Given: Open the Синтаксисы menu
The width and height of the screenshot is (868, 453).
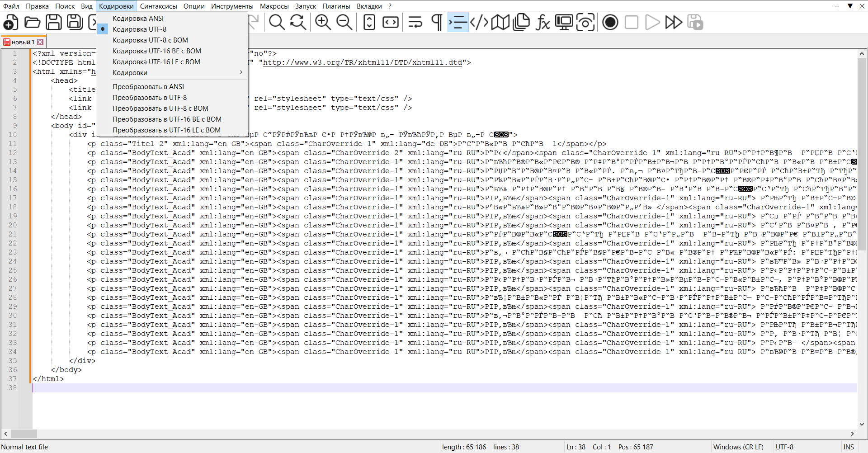Looking at the screenshot, I should point(159,6).
